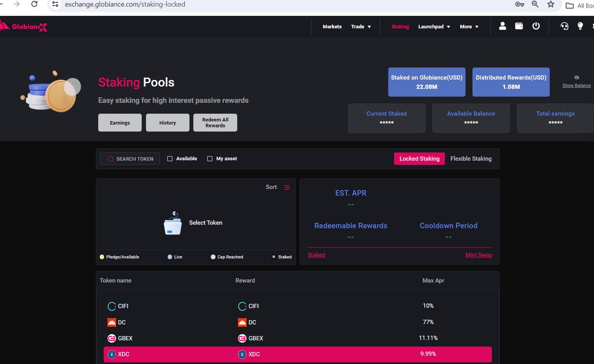
Task: Click the password key icon in address bar
Action: tap(519, 4)
